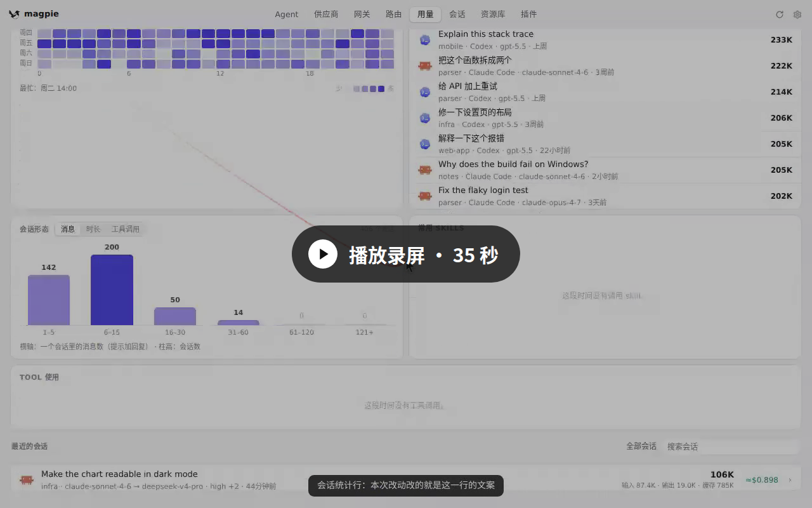Play the 35-second screen recording
The image size is (812, 508).
[405, 254]
